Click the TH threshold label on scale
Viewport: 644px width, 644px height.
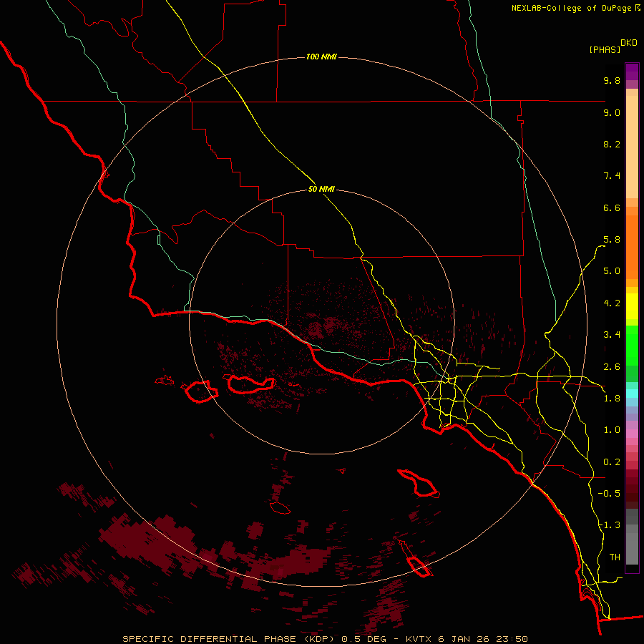pos(615,557)
